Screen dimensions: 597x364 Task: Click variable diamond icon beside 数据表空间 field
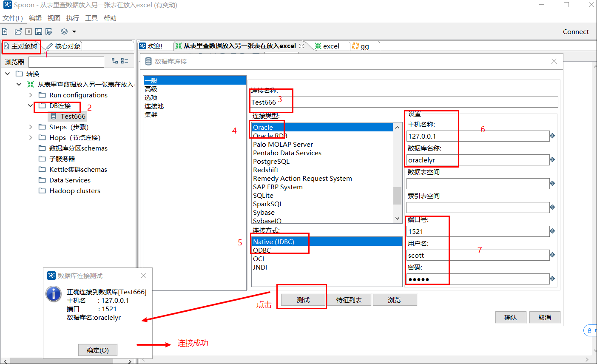click(x=552, y=183)
